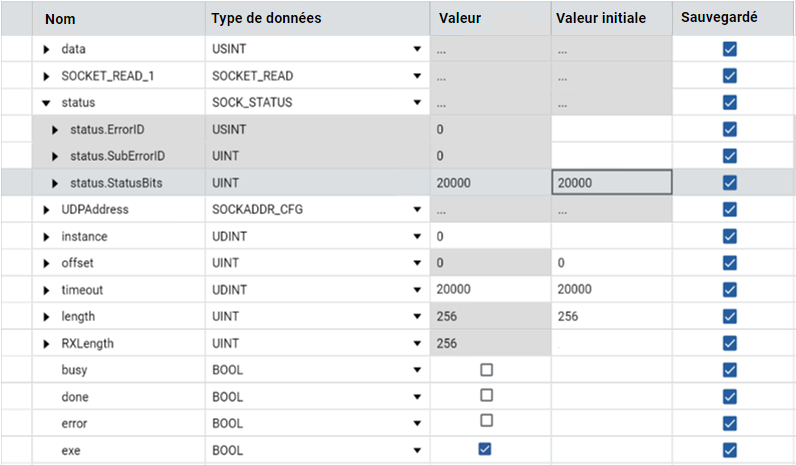Open the SOCK_STATUS data type dropdown

click(417, 103)
